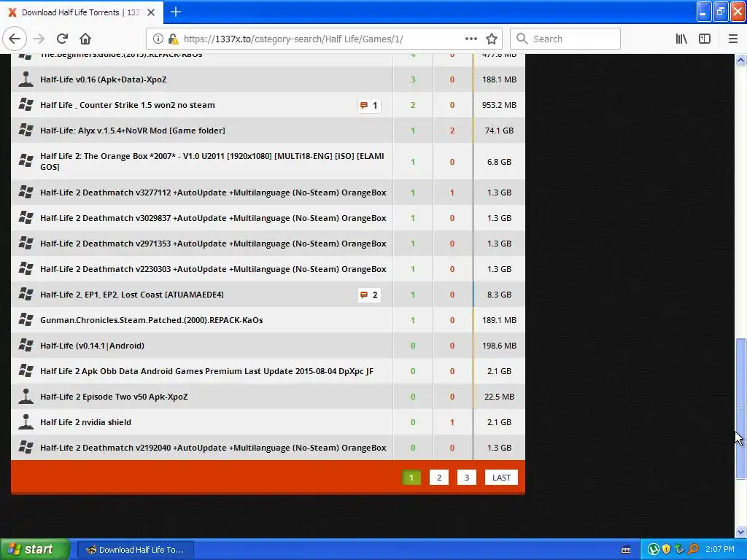Image resolution: width=747 pixels, height=560 pixels.
Task: Open Half-Life 2, EP1, EP2, Lost Coast torrent
Action: 132,295
